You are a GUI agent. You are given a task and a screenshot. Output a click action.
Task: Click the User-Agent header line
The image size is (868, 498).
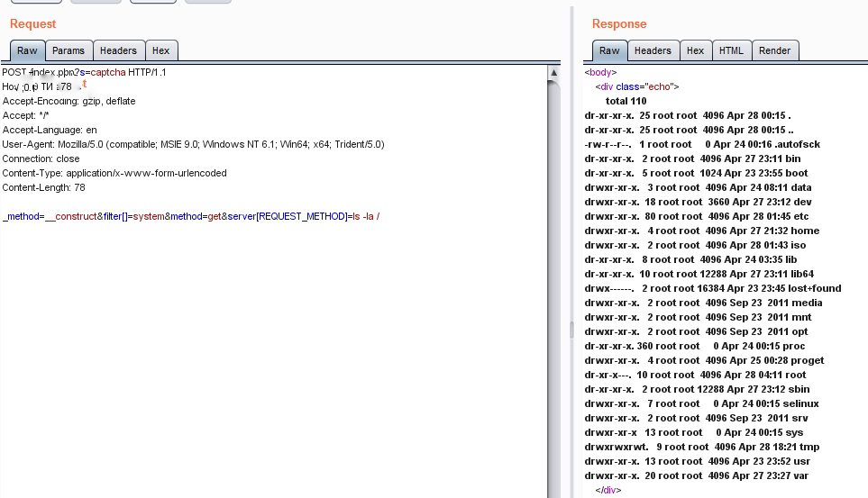(193, 144)
